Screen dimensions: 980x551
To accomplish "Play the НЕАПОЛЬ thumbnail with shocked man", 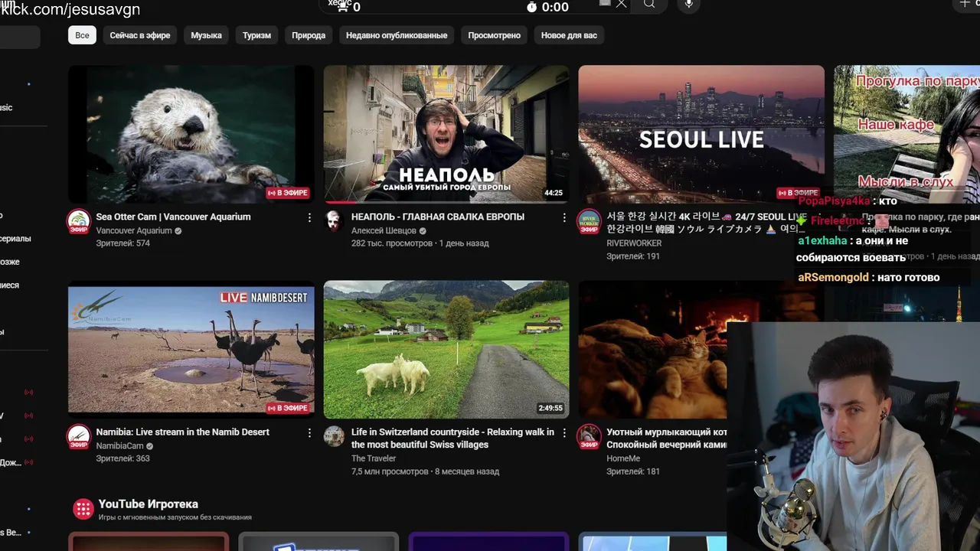I will 446,134.
